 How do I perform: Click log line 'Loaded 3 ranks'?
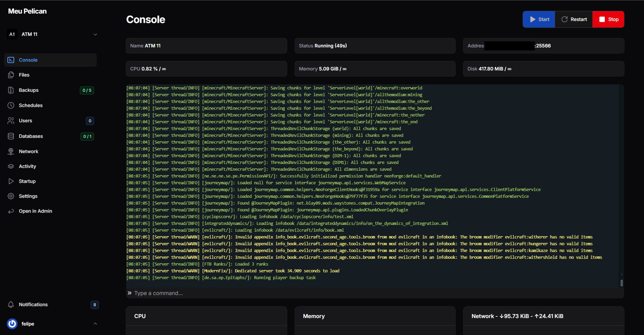(x=197, y=264)
